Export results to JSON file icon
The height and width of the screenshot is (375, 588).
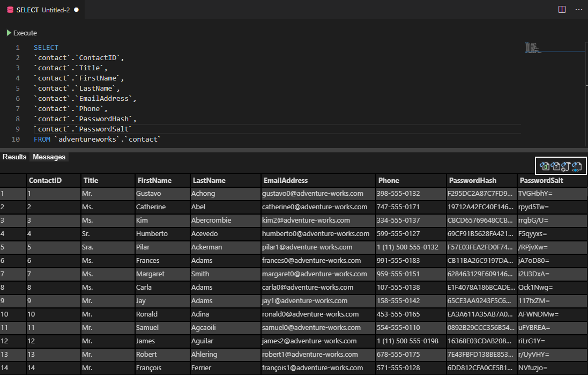[565, 166]
